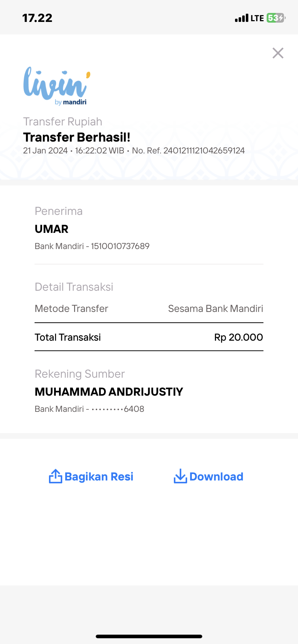Screen dimensions: 298x644
Task: Share receipt via Bagikan Resi text
Action: [x=99, y=477]
